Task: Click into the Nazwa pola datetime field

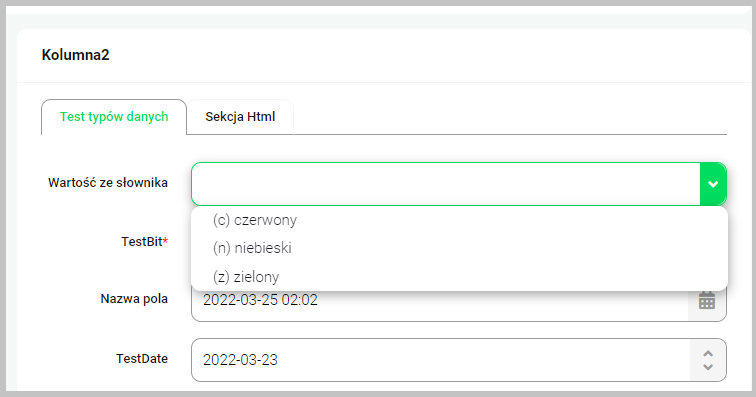Action: [x=440, y=300]
